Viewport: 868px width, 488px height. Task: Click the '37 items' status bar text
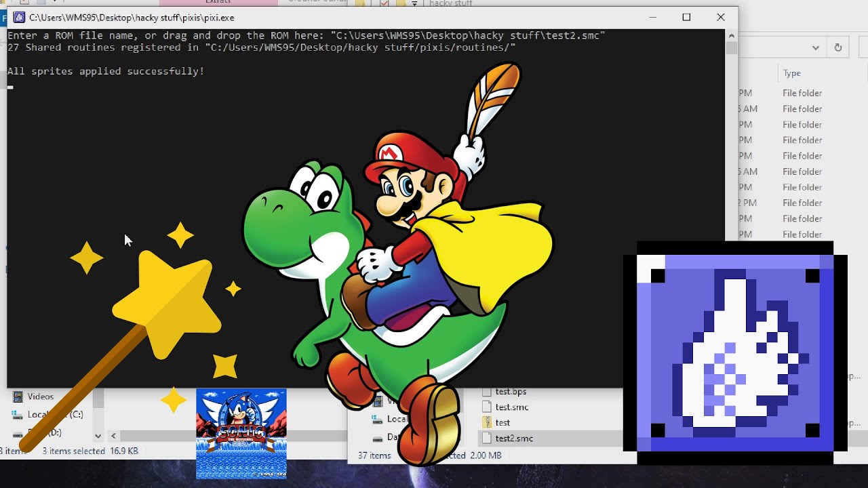(x=374, y=455)
